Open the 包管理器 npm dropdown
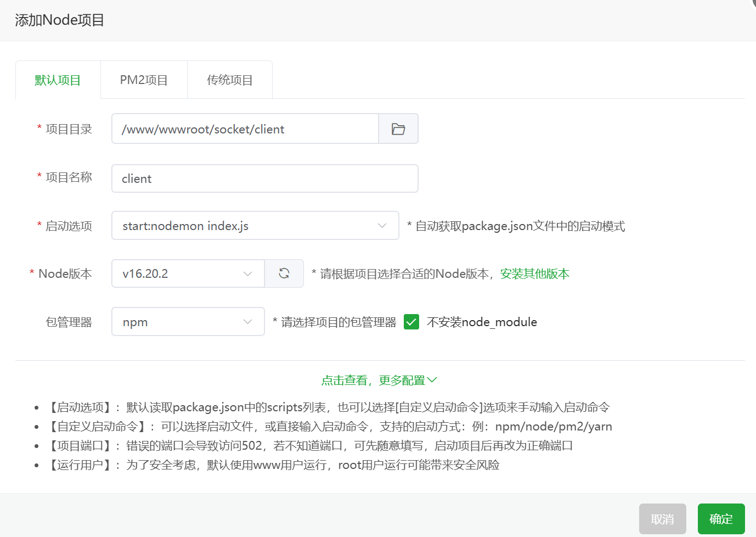This screenshot has width=756, height=537. [181, 322]
